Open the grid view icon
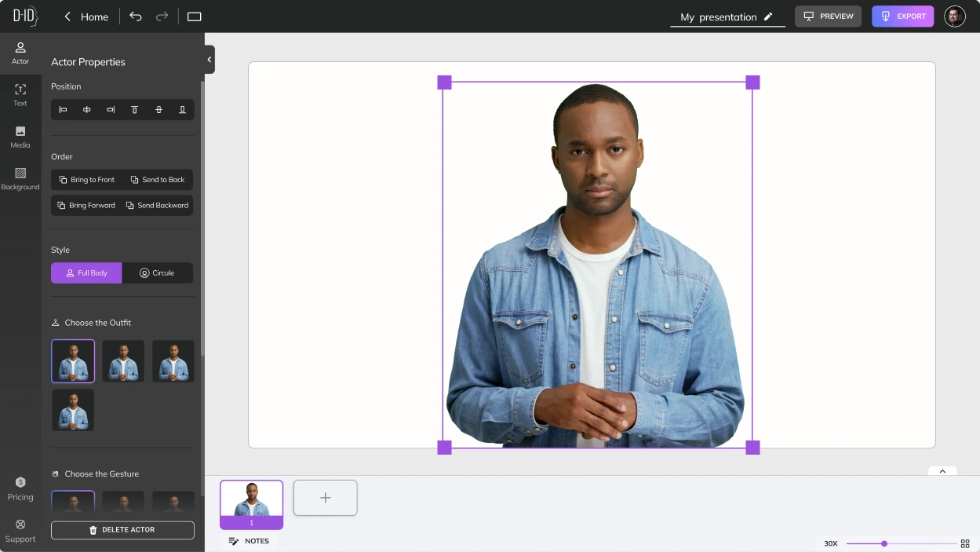The width and height of the screenshot is (980, 552). point(965,543)
